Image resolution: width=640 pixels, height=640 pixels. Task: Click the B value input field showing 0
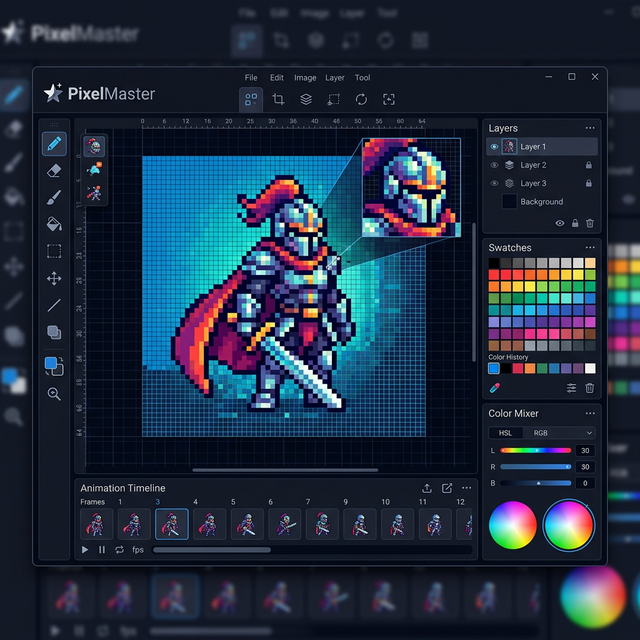(x=585, y=483)
